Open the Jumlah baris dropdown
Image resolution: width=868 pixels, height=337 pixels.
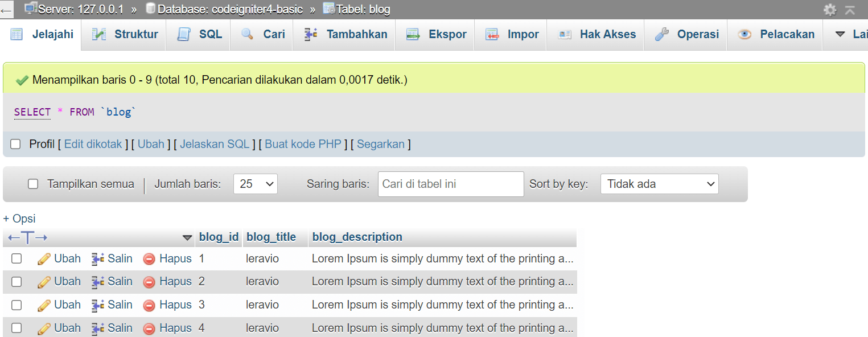click(256, 183)
